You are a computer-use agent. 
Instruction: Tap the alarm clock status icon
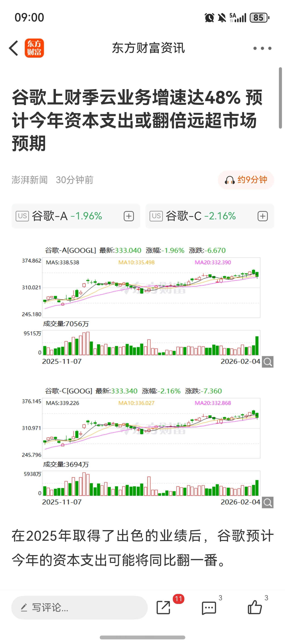click(x=209, y=18)
